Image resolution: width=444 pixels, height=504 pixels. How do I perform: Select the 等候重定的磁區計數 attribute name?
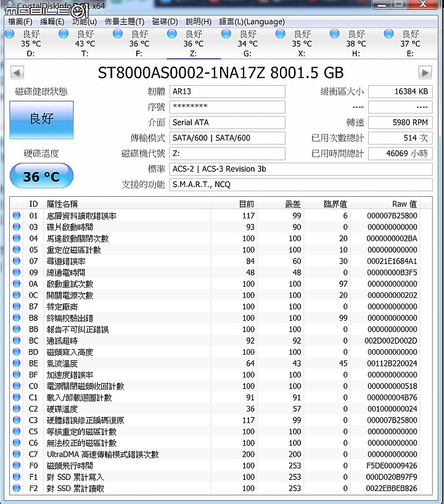(81, 432)
